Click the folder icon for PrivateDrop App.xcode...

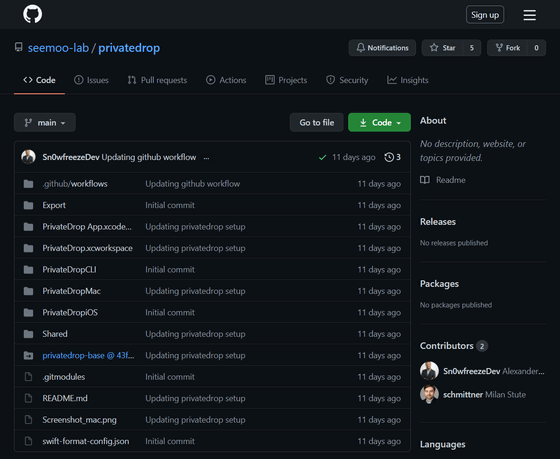coord(28,227)
